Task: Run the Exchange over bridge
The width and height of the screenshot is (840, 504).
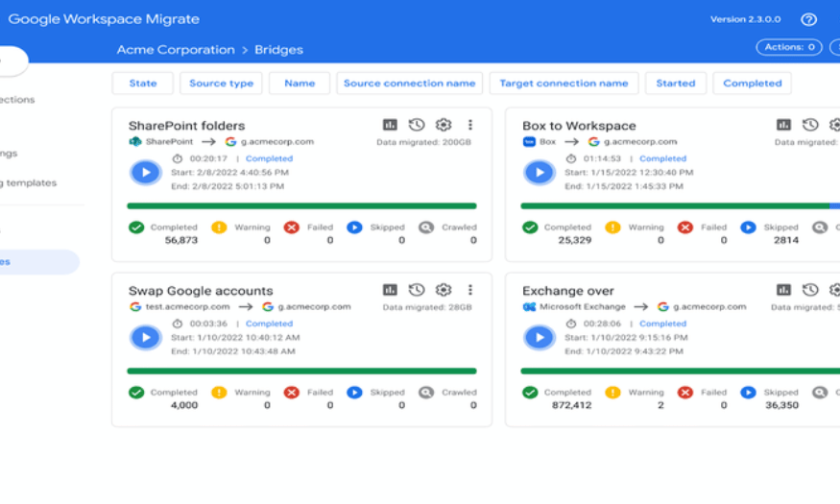Action: tap(539, 337)
